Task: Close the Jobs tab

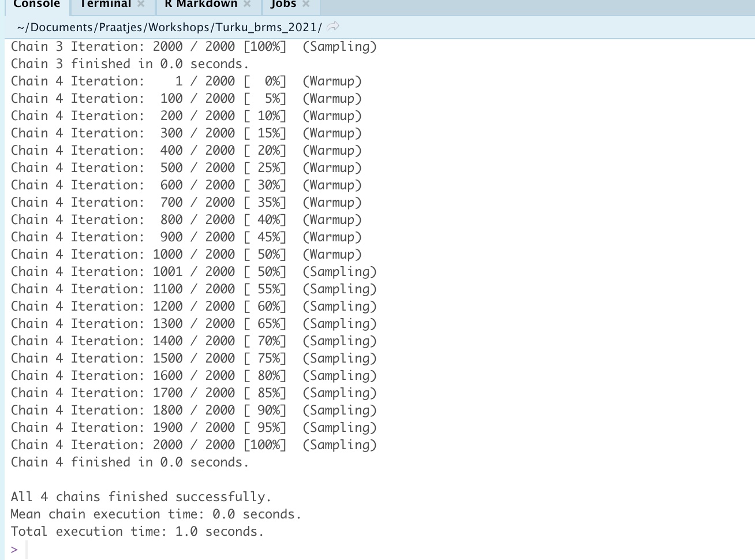Action: pyautogui.click(x=306, y=5)
